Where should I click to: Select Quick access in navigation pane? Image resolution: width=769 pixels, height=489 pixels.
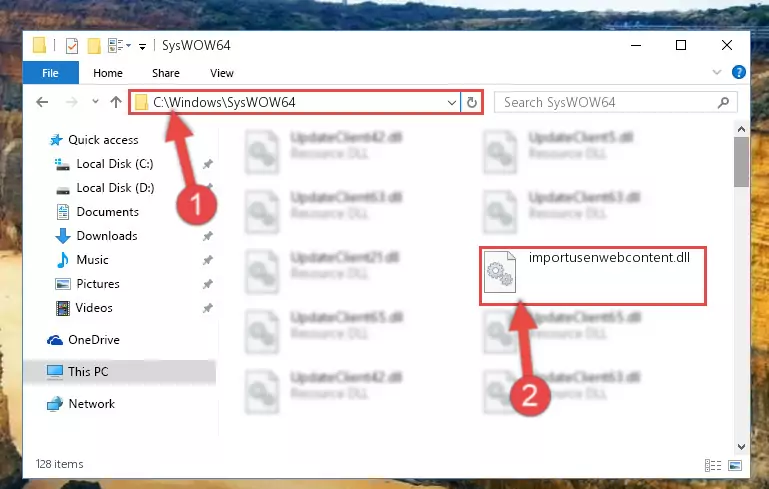pos(103,140)
